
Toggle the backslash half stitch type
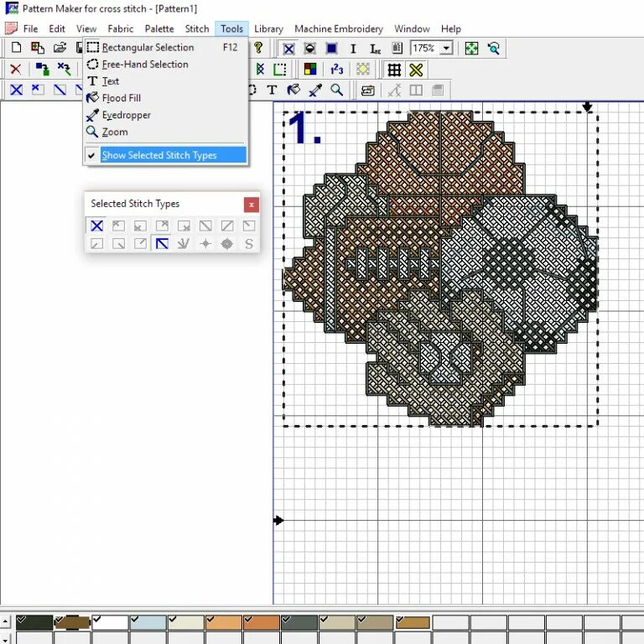click(x=205, y=226)
